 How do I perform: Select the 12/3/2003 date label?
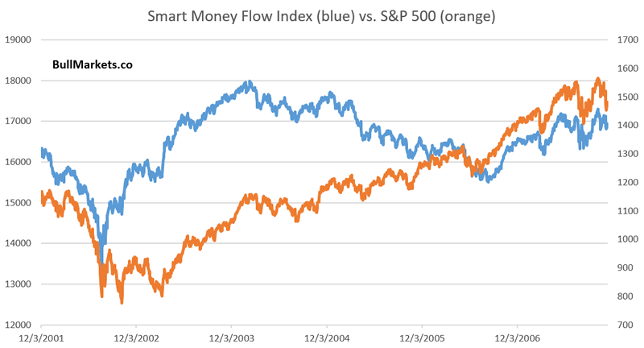click(x=230, y=338)
